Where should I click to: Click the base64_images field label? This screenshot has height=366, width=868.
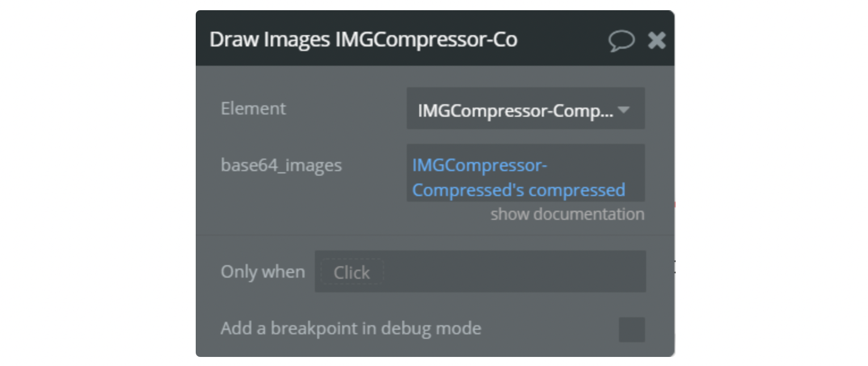[x=281, y=165]
